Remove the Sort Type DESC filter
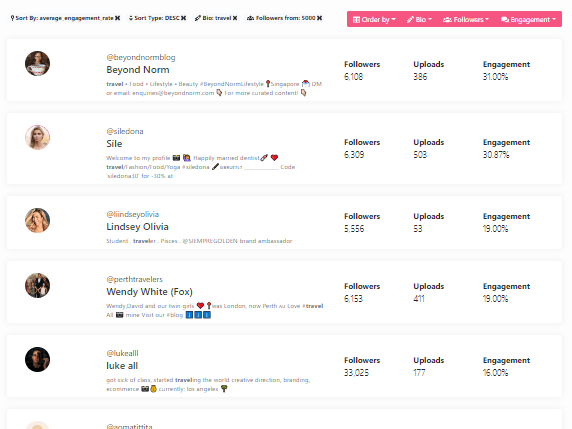Image resolution: width=572 pixels, height=429 pixels. point(183,18)
